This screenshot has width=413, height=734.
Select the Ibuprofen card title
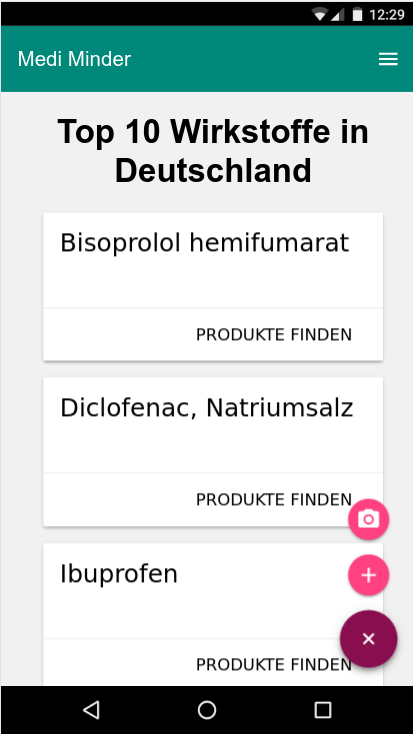pyautogui.click(x=119, y=574)
